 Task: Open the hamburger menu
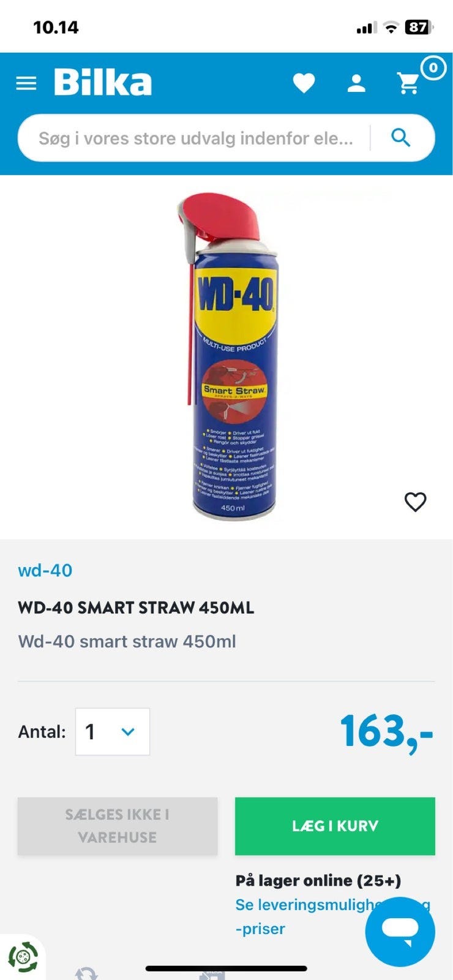pyautogui.click(x=26, y=83)
